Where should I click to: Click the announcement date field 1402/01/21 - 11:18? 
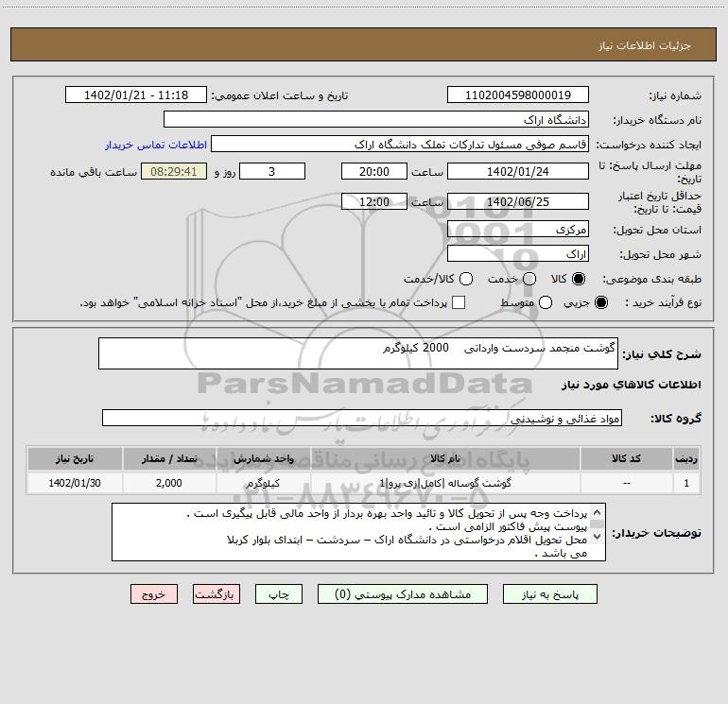coord(136,94)
